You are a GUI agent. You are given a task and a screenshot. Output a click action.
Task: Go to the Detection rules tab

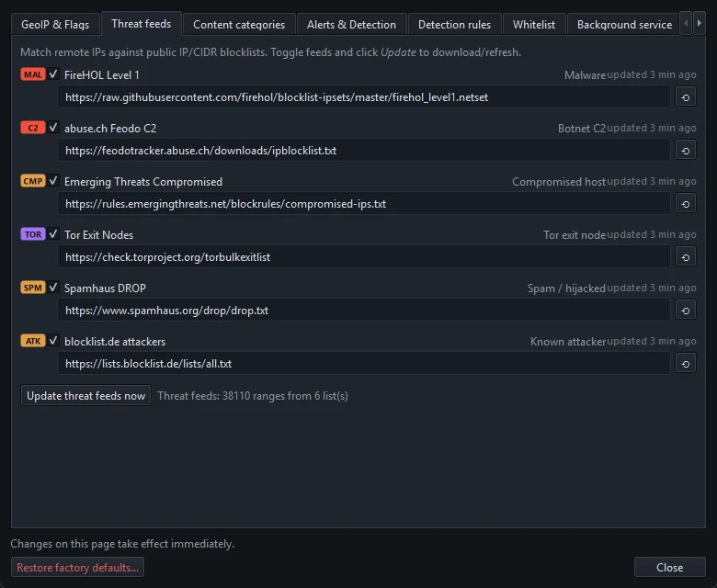[x=454, y=24]
